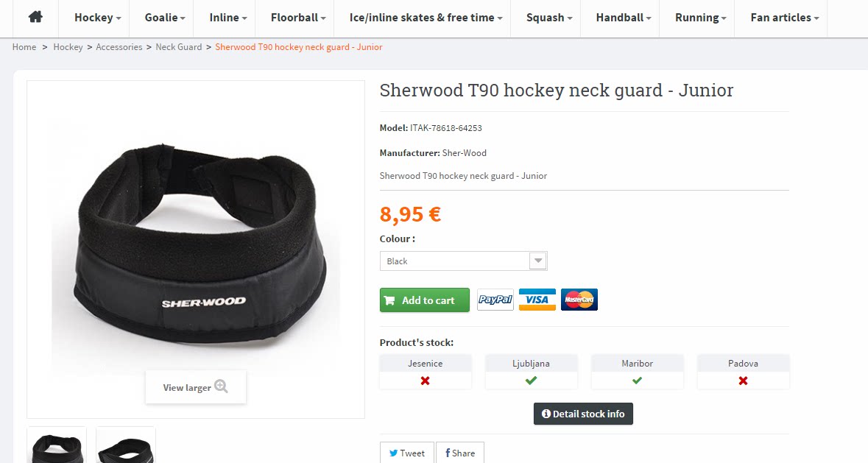The height and width of the screenshot is (463, 868).
Task: Open Ice/inline skates & free time menu
Action: (x=426, y=18)
